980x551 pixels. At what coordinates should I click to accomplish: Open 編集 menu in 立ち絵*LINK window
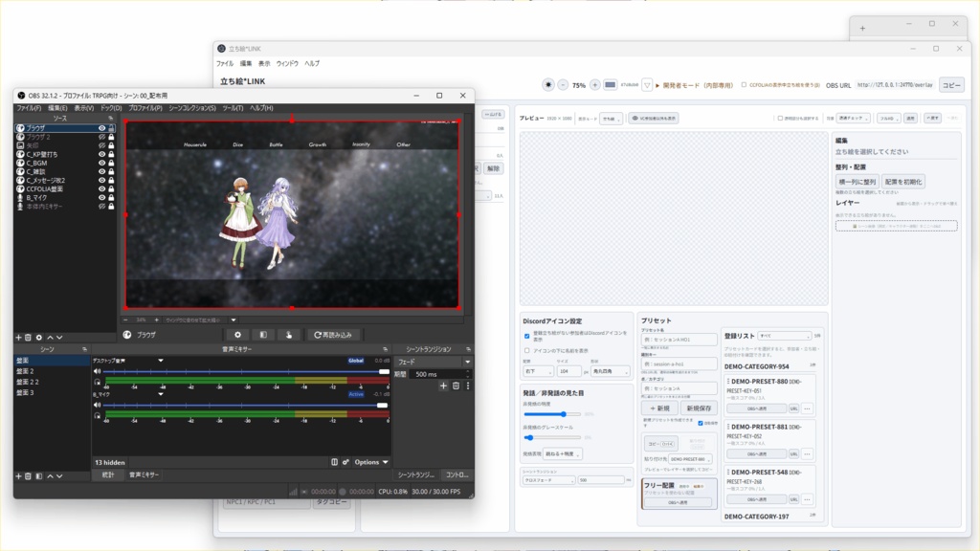(246, 64)
